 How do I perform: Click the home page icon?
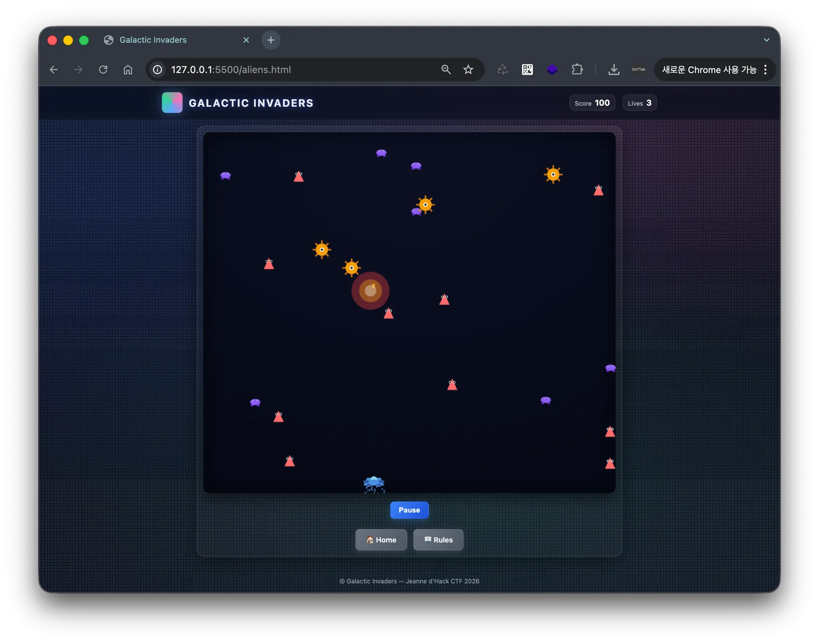tap(128, 70)
